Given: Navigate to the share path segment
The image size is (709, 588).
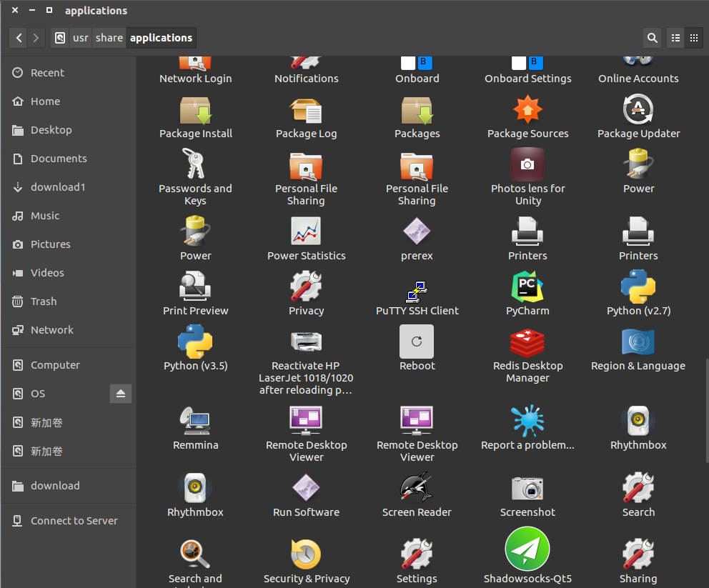Looking at the screenshot, I should (109, 38).
